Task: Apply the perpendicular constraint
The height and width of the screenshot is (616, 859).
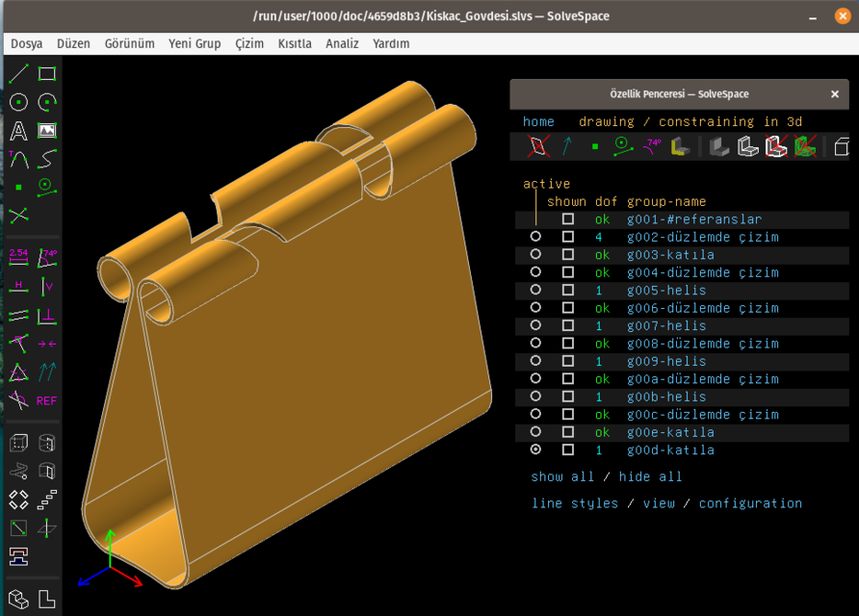Action: 45,315
